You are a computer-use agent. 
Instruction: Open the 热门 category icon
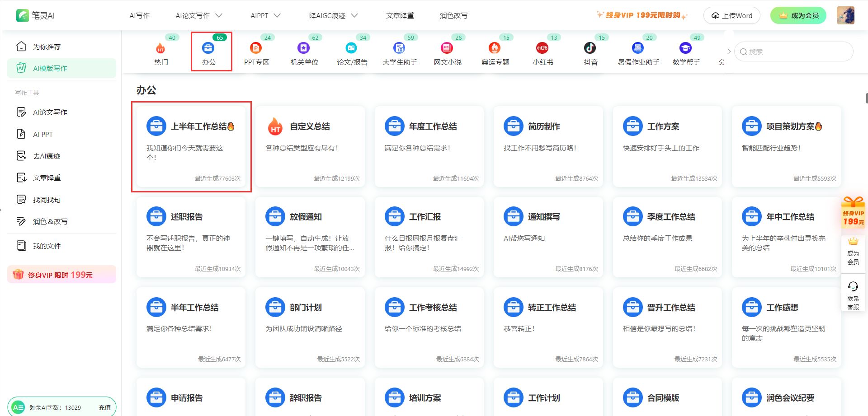tap(160, 48)
